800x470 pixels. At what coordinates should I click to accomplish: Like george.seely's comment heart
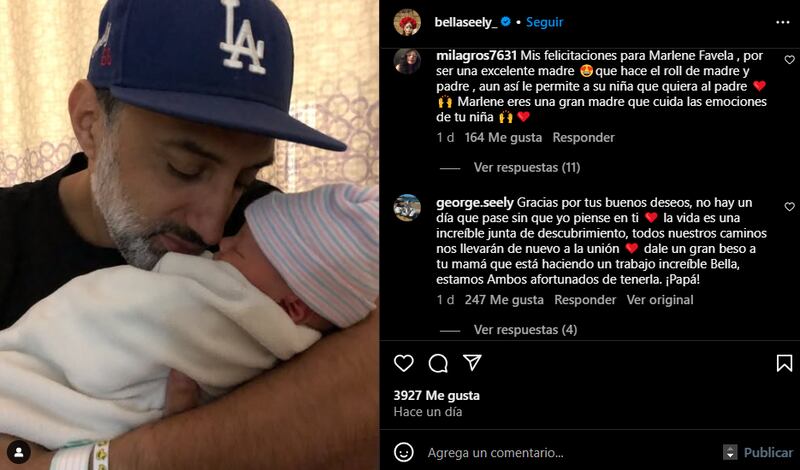pyautogui.click(x=789, y=207)
